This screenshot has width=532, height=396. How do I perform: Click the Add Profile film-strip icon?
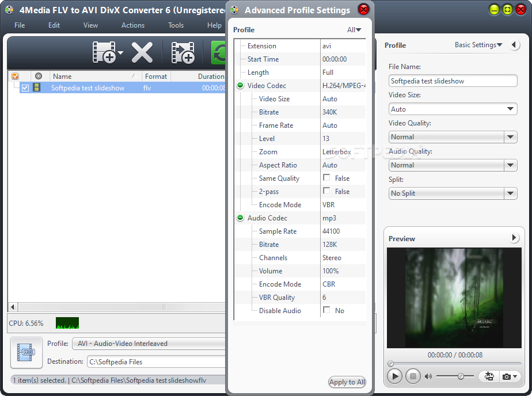(183, 52)
